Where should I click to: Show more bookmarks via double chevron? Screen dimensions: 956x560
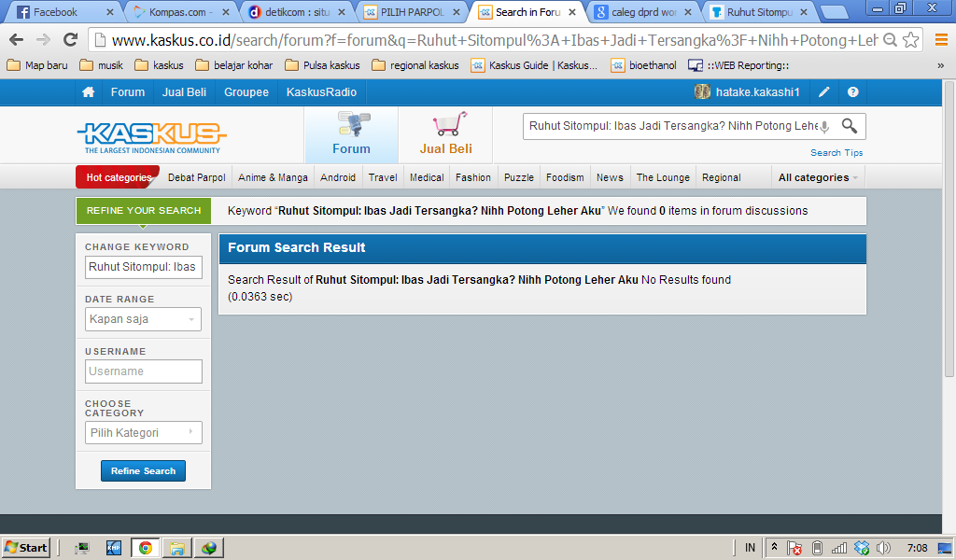click(x=941, y=66)
